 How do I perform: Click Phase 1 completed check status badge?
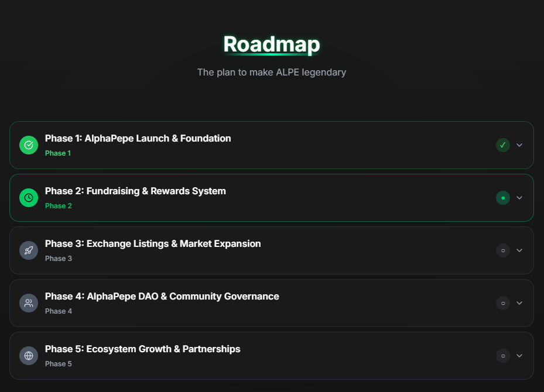coord(502,145)
